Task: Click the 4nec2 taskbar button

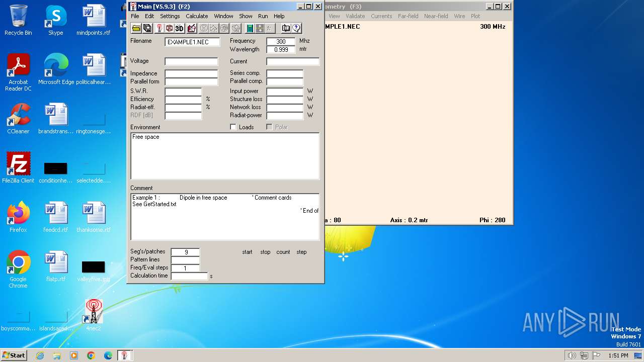Action: click(x=124, y=355)
